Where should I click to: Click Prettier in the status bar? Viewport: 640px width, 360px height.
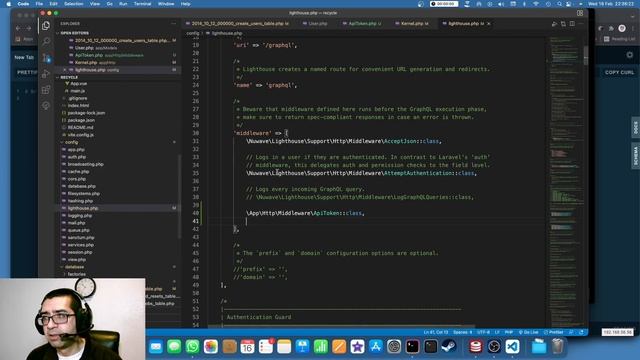click(x=554, y=332)
